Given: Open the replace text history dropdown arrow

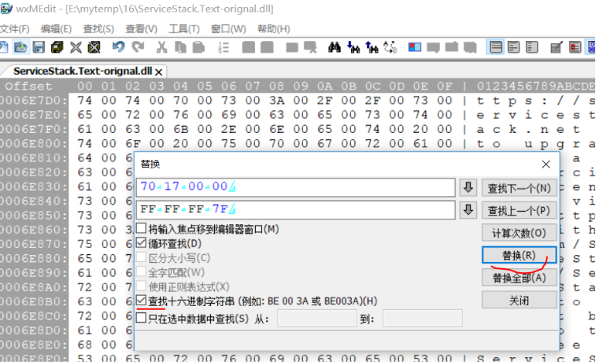Looking at the screenshot, I should 467,209.
